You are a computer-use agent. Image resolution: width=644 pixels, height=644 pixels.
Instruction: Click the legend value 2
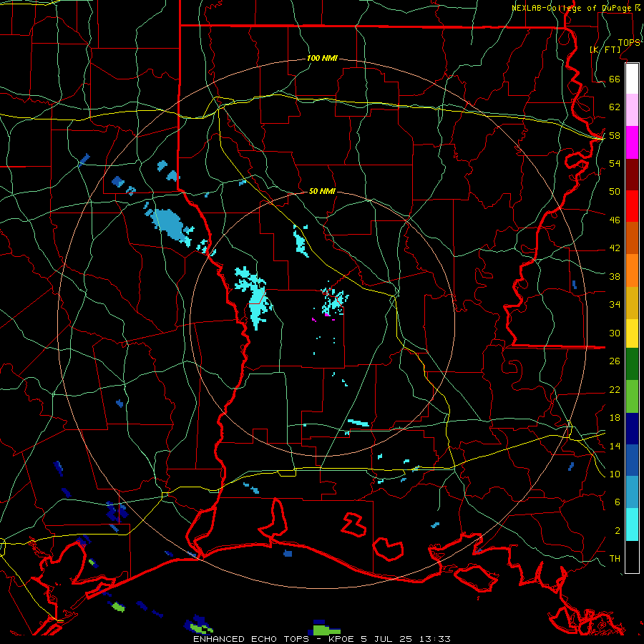click(618, 531)
